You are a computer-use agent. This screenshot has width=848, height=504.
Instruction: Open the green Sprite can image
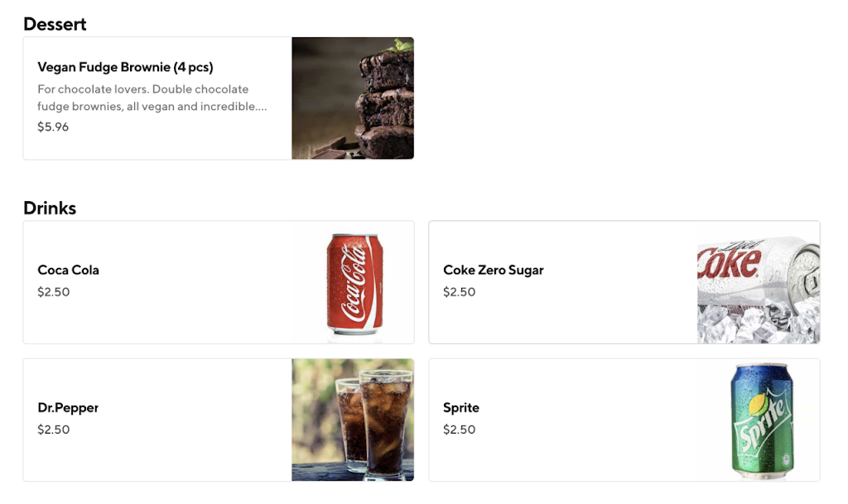(760, 420)
